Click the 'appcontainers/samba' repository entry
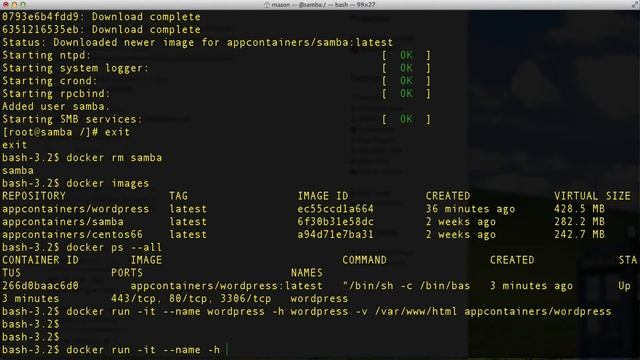 (62, 222)
